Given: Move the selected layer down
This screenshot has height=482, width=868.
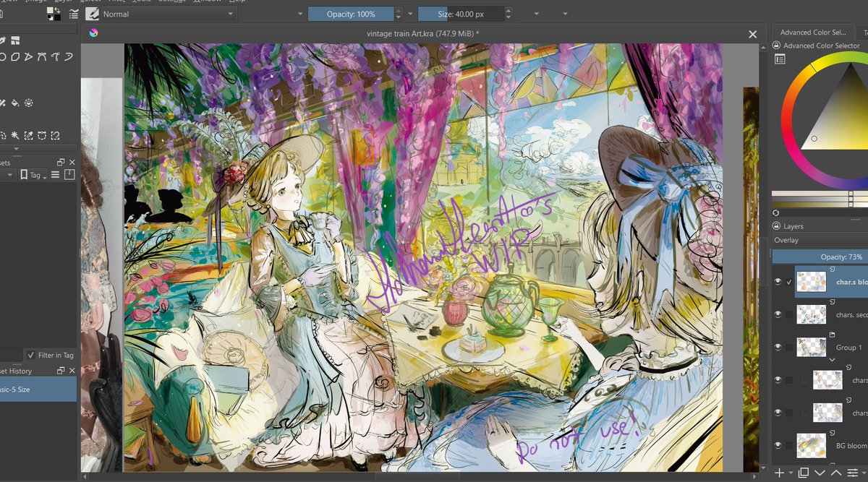Looking at the screenshot, I should point(820,473).
